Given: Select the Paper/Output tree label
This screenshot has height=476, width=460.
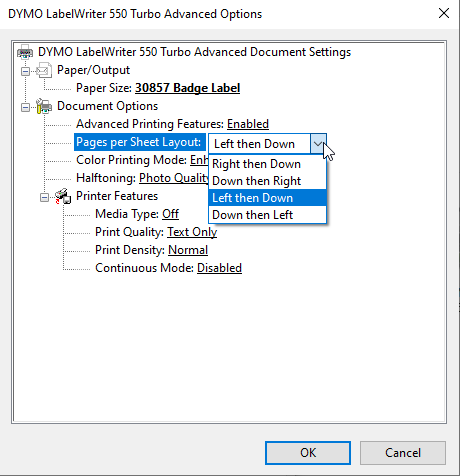Looking at the screenshot, I should (x=93, y=70).
